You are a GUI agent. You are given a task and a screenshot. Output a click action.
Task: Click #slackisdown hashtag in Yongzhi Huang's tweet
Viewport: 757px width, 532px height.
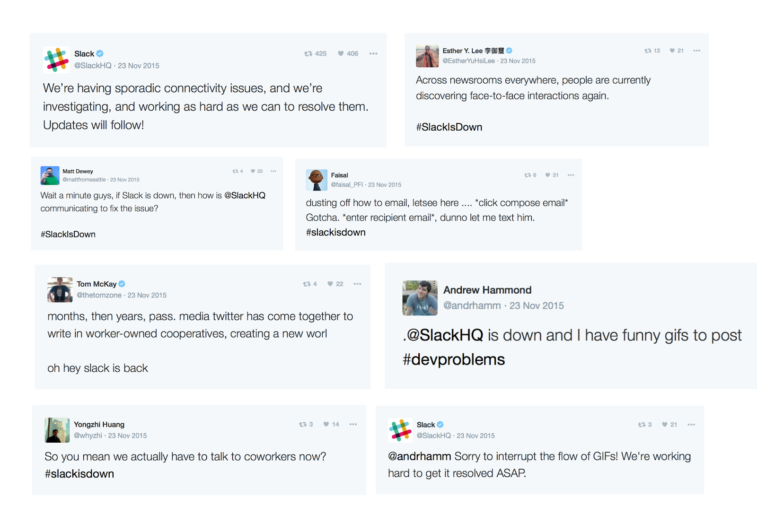(x=79, y=474)
